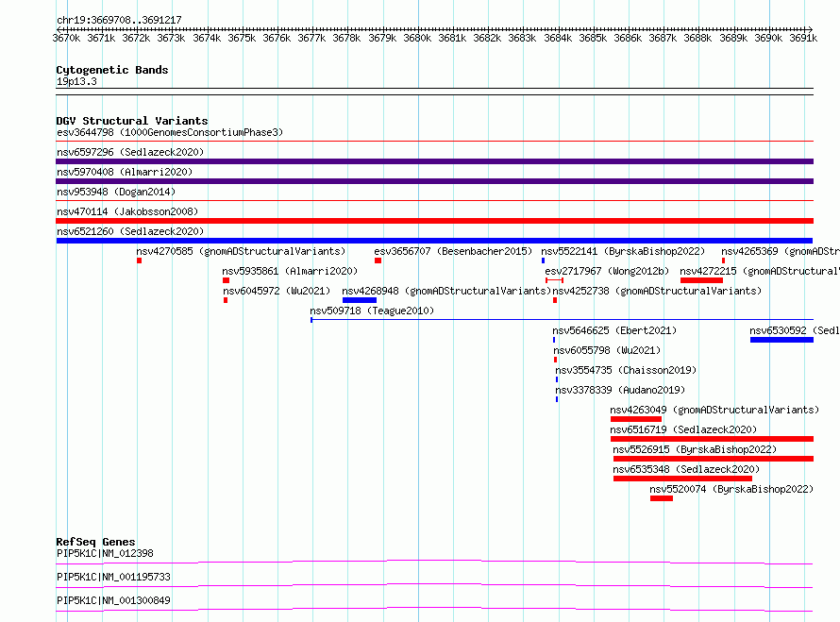Click the 3670k ruler tick label

coord(66,38)
